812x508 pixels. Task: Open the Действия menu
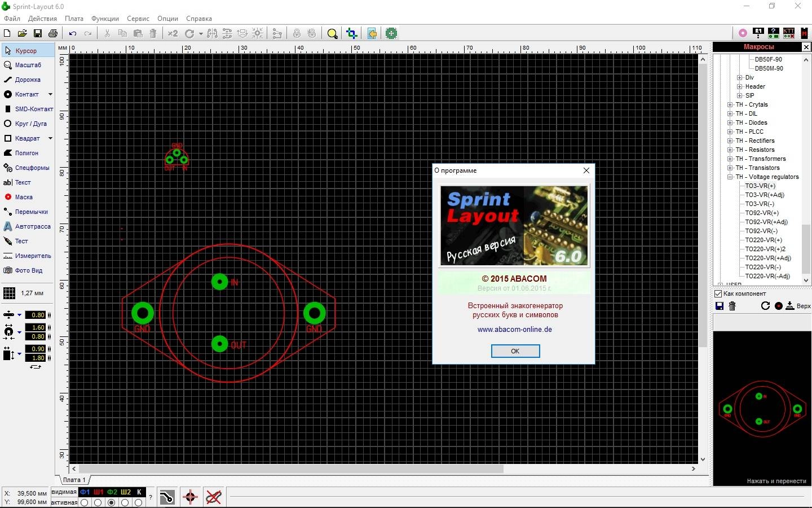42,19
